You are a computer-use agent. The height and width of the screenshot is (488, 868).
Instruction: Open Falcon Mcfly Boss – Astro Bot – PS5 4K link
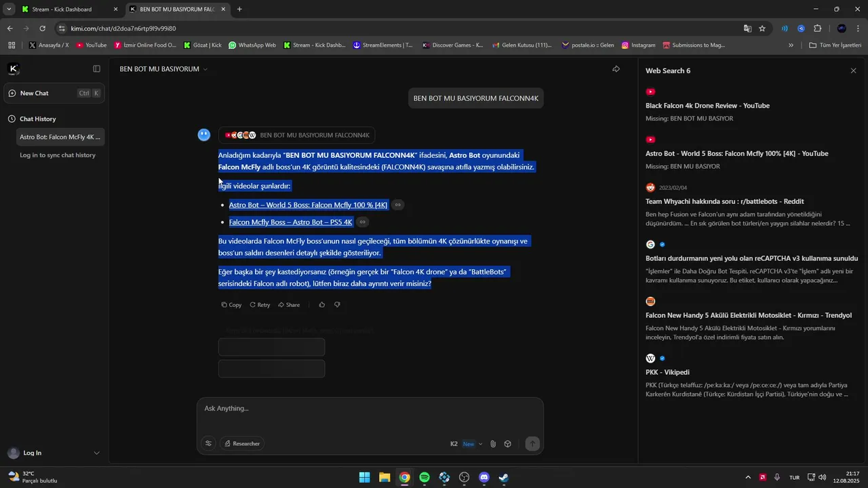click(x=291, y=222)
